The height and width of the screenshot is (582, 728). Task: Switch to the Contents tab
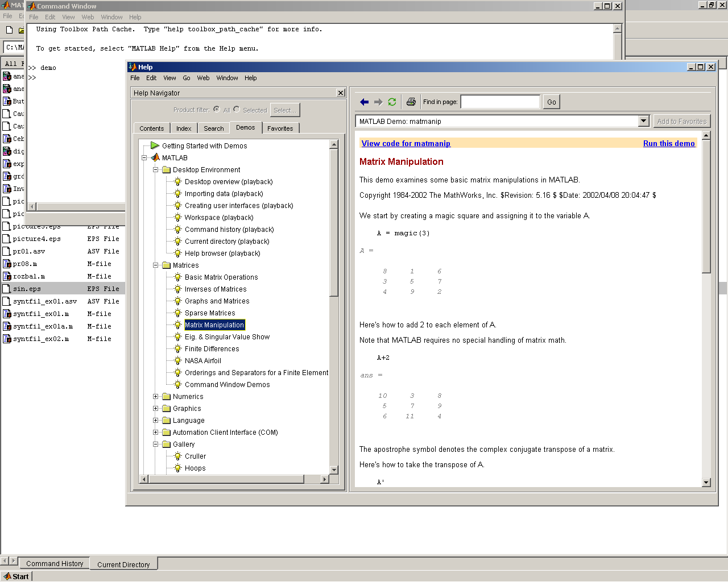coord(152,128)
